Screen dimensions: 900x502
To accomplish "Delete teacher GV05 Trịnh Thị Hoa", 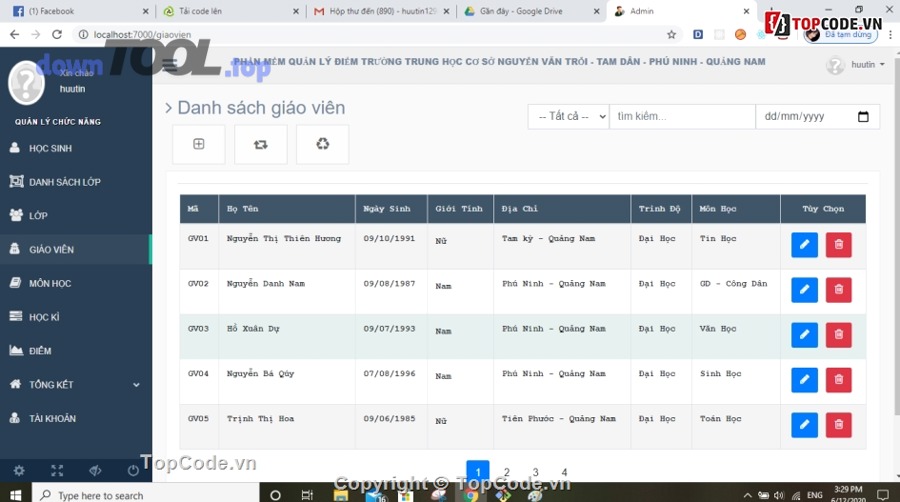I will (x=838, y=425).
